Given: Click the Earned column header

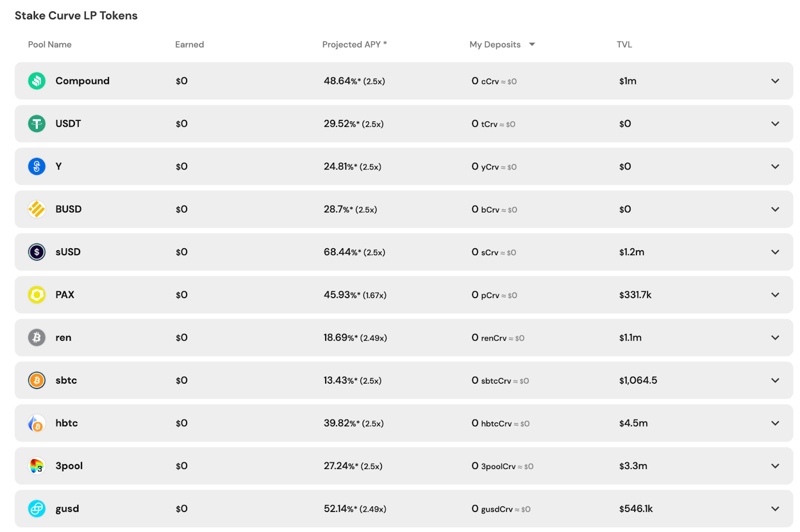Looking at the screenshot, I should [x=189, y=44].
